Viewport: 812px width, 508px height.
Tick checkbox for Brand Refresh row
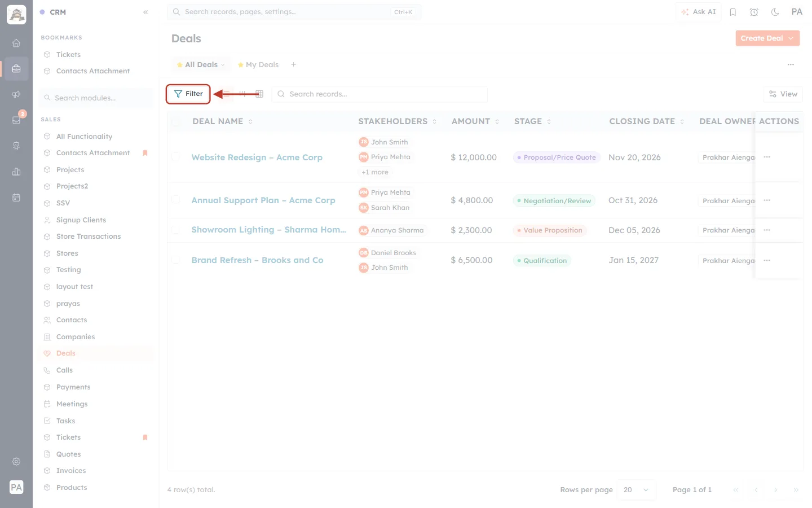point(176,260)
